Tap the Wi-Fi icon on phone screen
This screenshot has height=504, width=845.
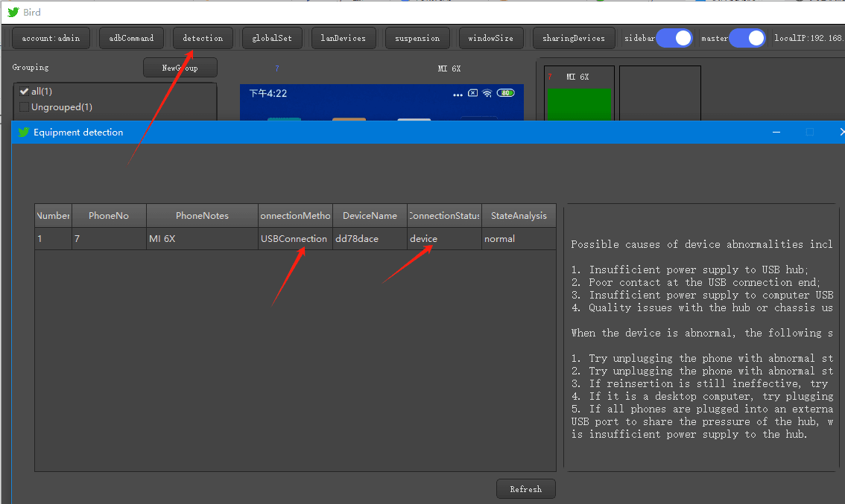click(x=487, y=93)
